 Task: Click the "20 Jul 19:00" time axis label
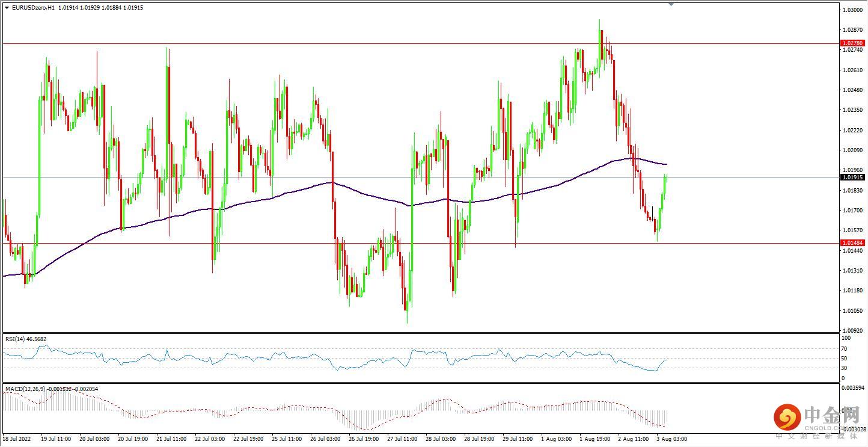134,439
